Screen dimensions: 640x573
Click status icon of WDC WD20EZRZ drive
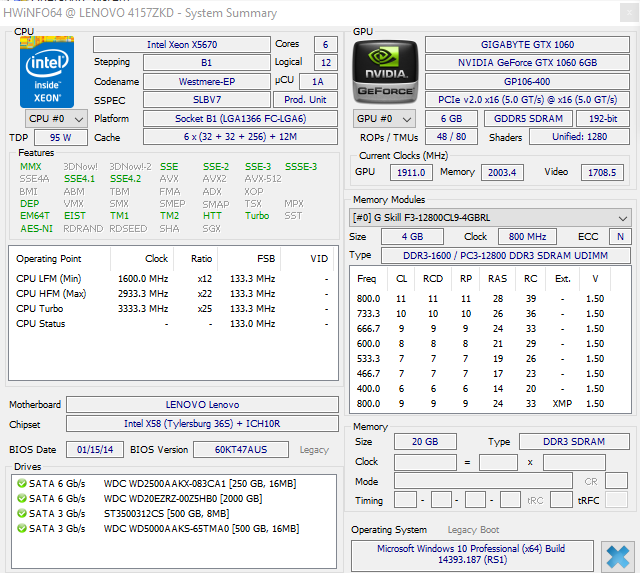pyautogui.click(x=20, y=498)
